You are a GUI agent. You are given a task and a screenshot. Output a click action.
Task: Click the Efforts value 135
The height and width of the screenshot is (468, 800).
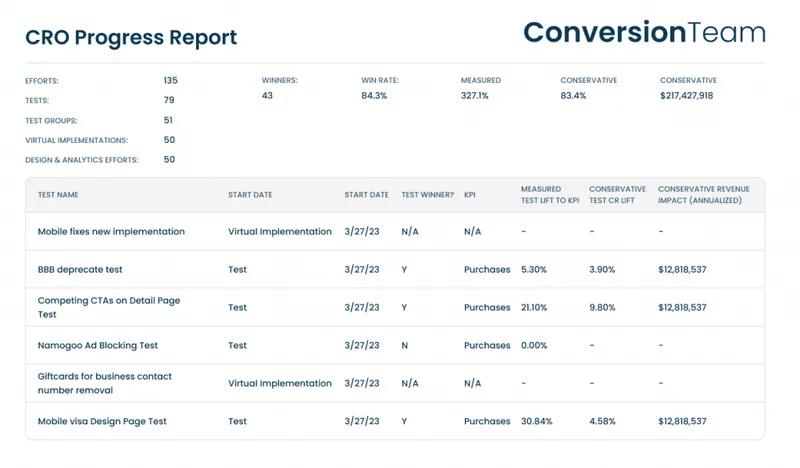170,80
